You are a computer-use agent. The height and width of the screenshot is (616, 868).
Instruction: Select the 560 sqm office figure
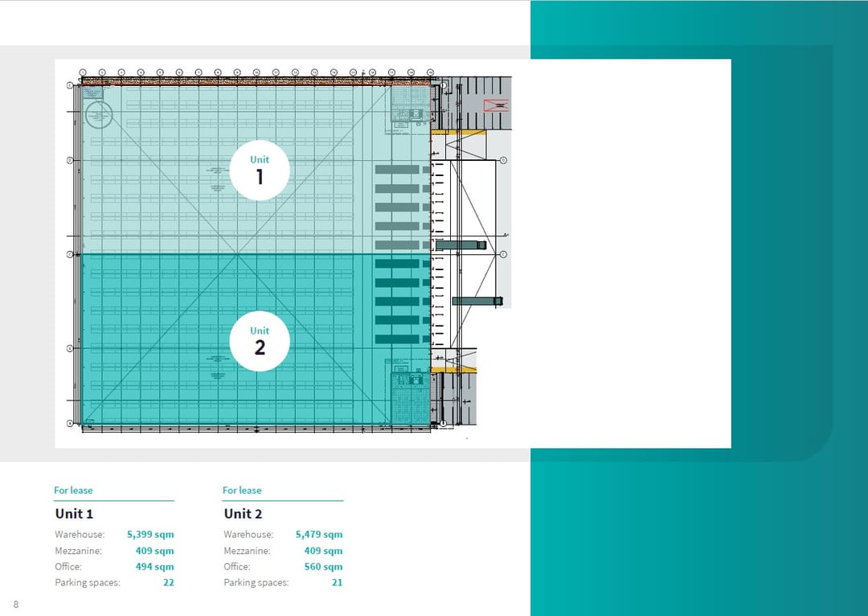pos(323,567)
